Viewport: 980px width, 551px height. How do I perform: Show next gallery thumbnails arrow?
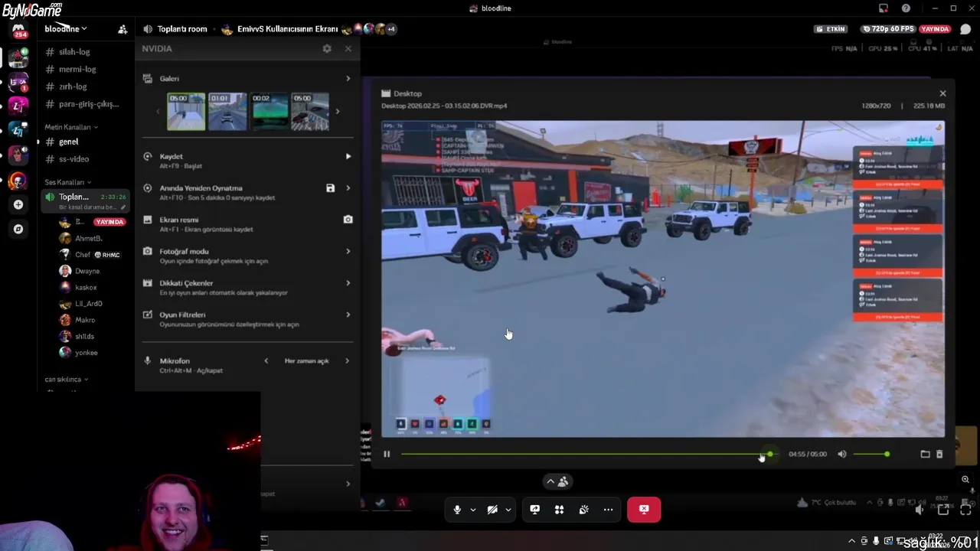pos(337,112)
